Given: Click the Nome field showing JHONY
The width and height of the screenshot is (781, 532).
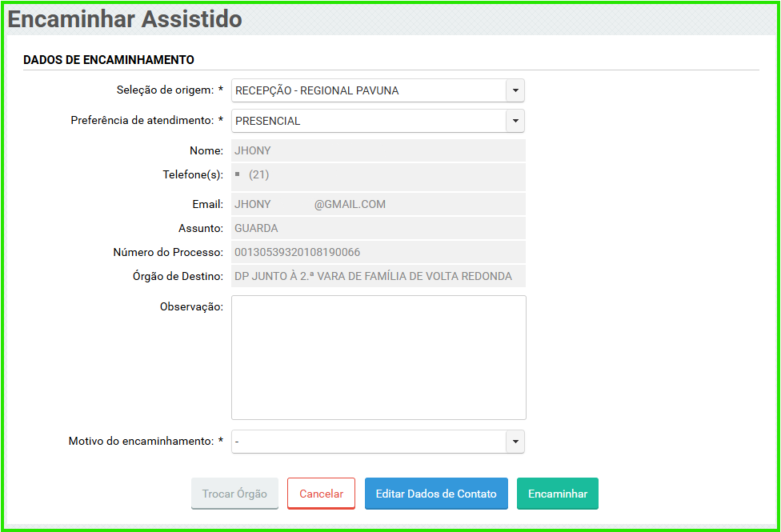Looking at the screenshot, I should 378,150.
